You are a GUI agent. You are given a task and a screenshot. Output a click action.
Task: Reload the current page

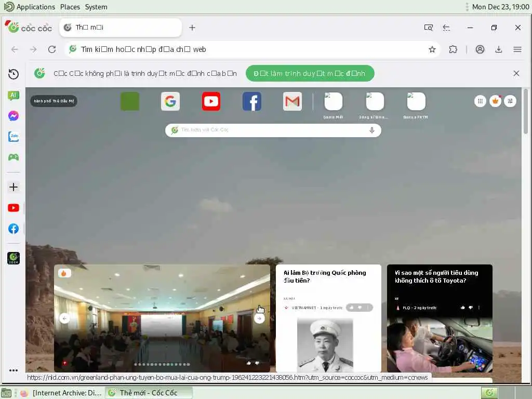click(52, 49)
